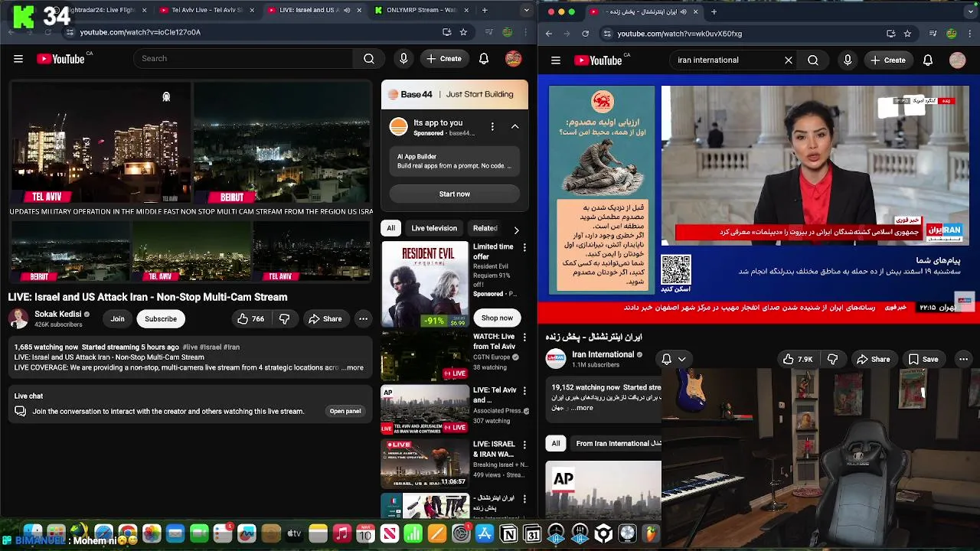Like the Sokak Kedisi stream with 766 likes
The width and height of the screenshot is (980, 551).
[251, 319]
